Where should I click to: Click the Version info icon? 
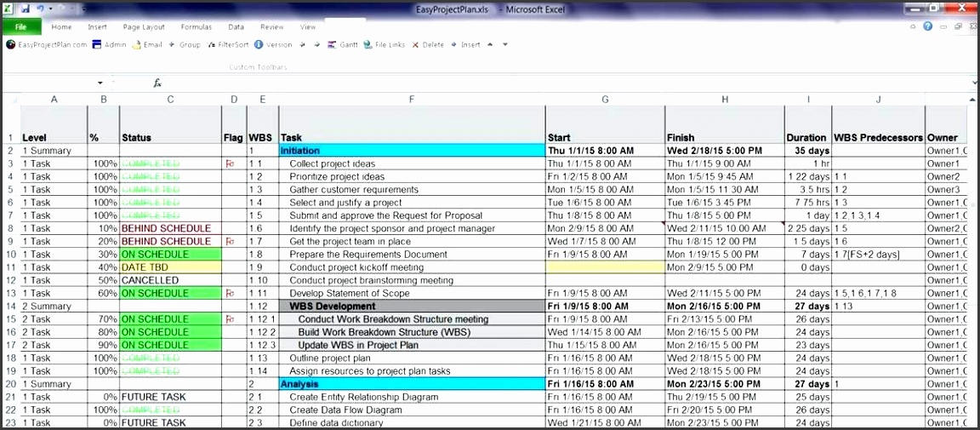pos(259,45)
